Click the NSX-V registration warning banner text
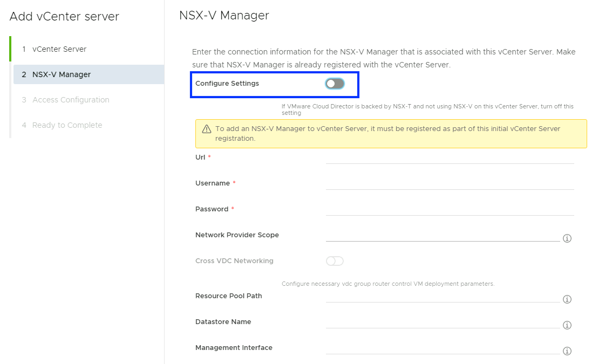 pos(387,134)
